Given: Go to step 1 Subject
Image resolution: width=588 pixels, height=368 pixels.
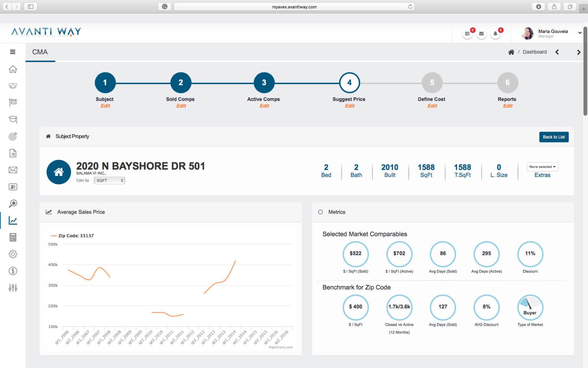Looking at the screenshot, I should click(105, 83).
